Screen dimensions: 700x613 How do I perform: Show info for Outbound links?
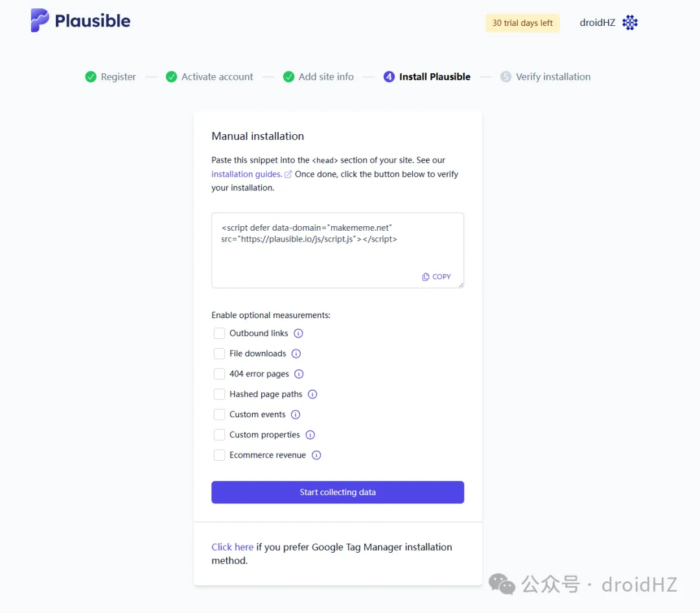coord(298,333)
